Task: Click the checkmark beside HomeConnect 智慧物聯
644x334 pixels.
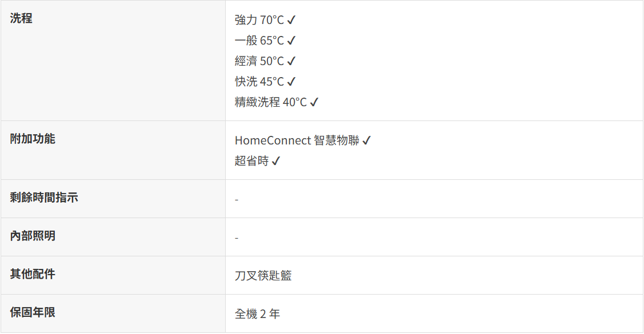Action: coord(367,140)
